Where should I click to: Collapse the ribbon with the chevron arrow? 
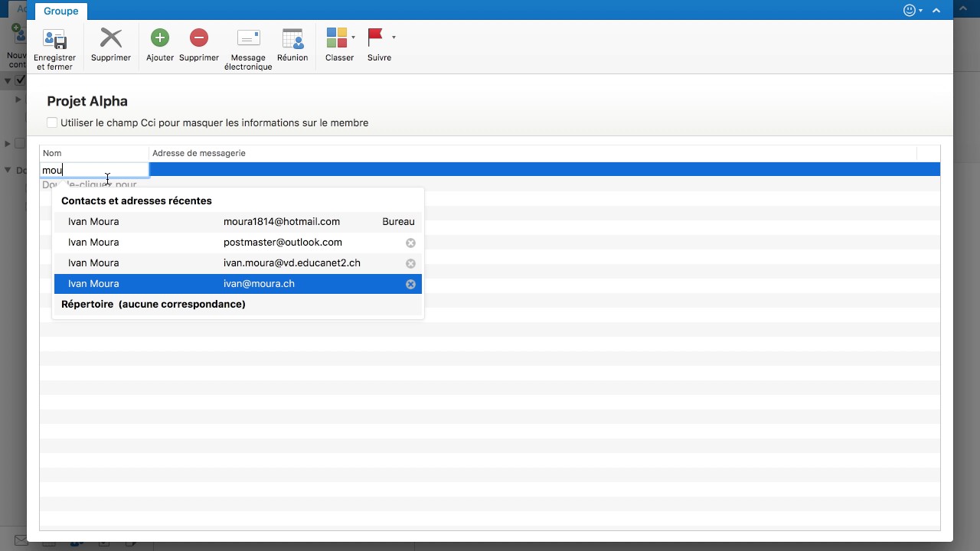point(936,11)
